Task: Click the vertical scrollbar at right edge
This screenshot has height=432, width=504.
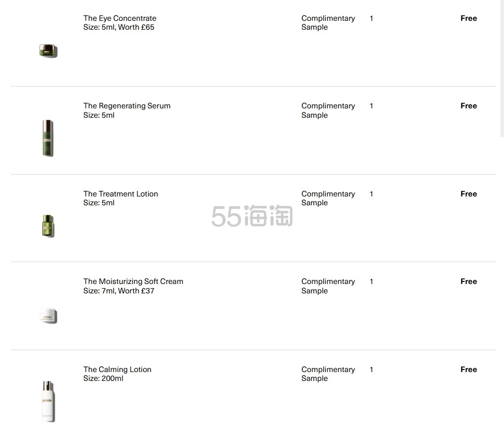Action: click(502, 68)
